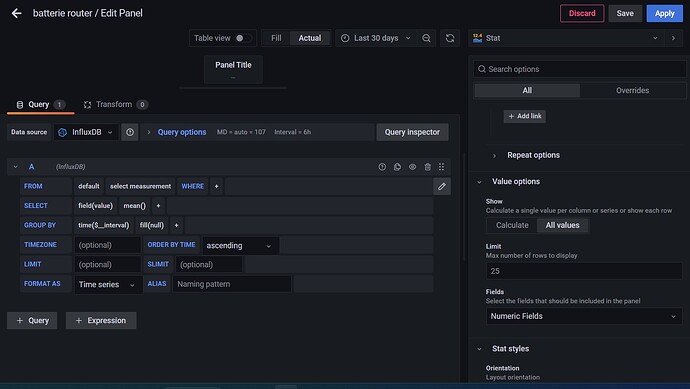Viewport: 690px width, 389px height.
Task: Toggle text editor mode with the pencil icon
Action: [442, 187]
